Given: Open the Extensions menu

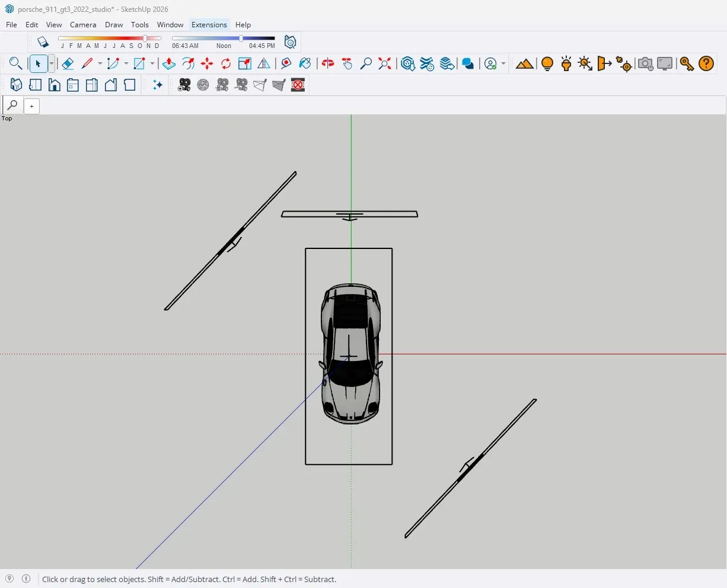Looking at the screenshot, I should [x=209, y=25].
